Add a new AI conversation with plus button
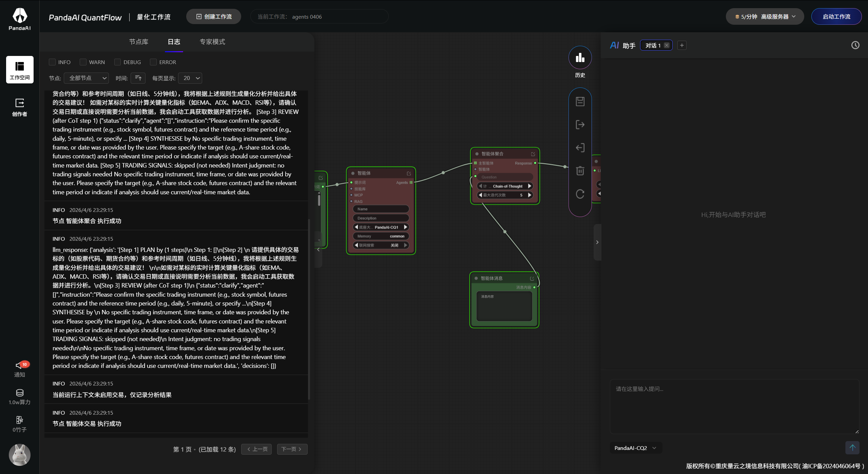This screenshot has width=868, height=474. click(682, 45)
